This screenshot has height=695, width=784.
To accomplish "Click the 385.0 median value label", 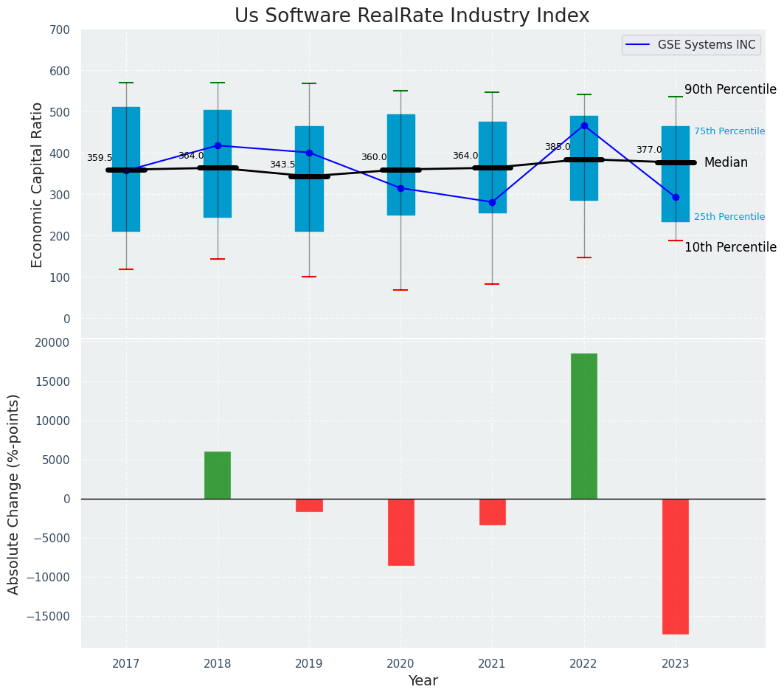I will [557, 147].
